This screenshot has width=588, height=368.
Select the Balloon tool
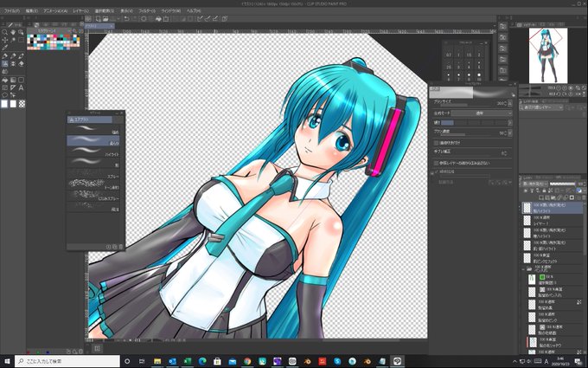(x=5, y=95)
